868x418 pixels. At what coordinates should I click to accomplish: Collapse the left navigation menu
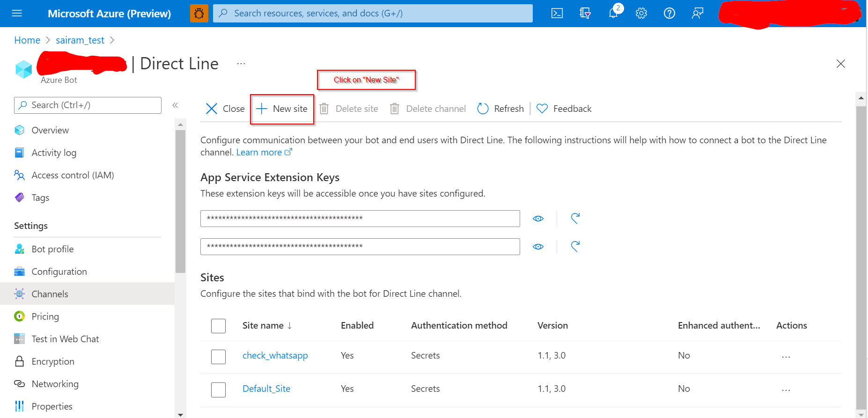tap(175, 105)
